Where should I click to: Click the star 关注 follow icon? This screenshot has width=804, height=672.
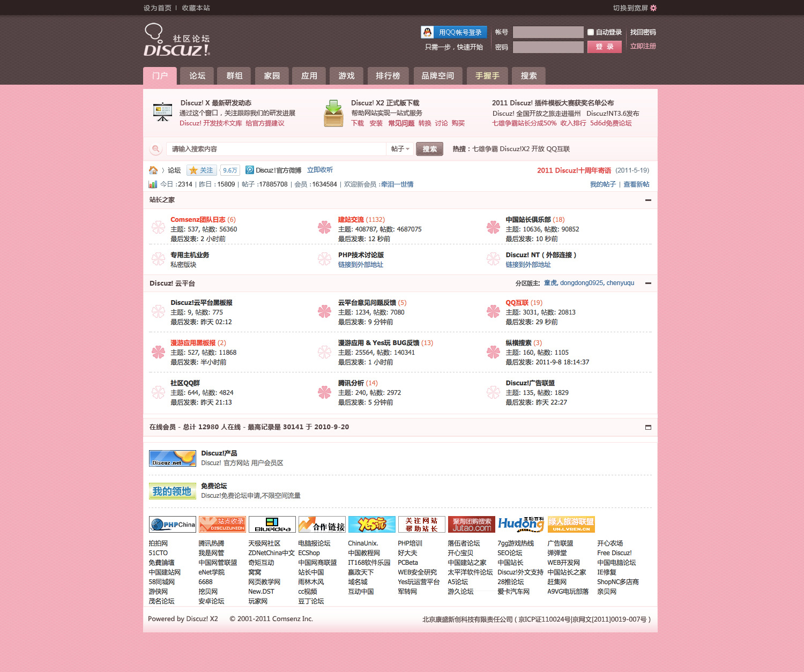point(193,170)
